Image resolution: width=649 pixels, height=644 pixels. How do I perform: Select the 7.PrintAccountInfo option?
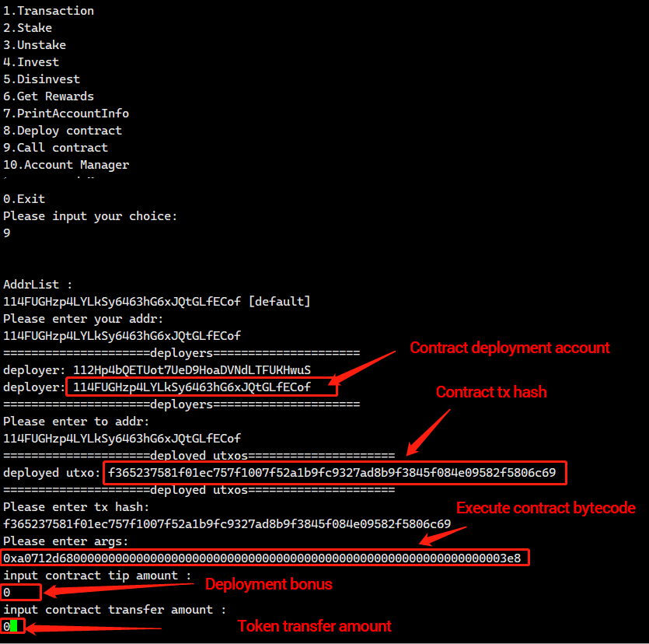(66, 113)
